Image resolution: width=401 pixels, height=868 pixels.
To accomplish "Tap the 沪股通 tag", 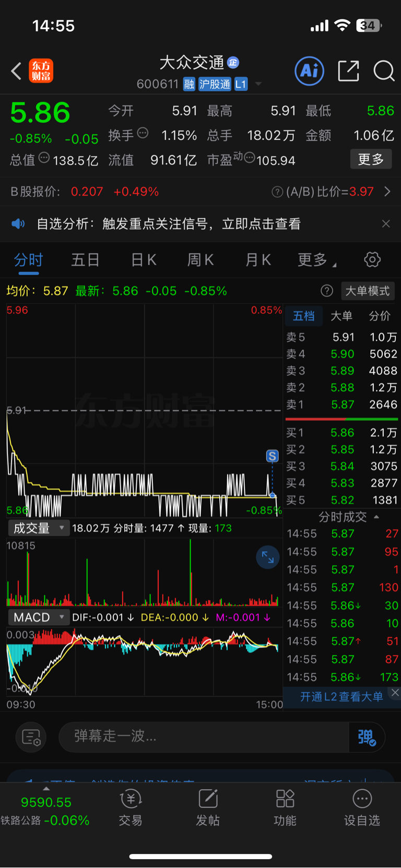I will click(215, 84).
